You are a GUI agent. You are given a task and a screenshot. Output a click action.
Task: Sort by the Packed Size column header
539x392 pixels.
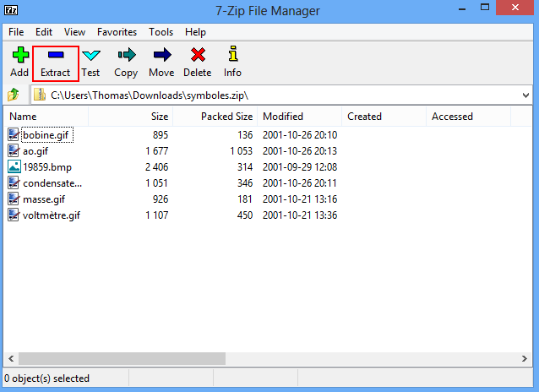(215, 117)
